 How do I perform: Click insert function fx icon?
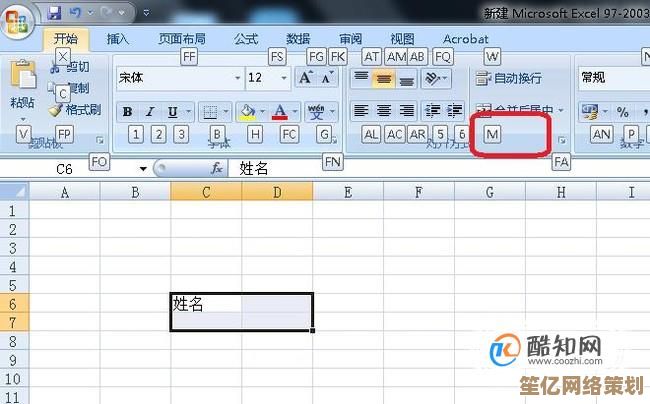click(216, 169)
